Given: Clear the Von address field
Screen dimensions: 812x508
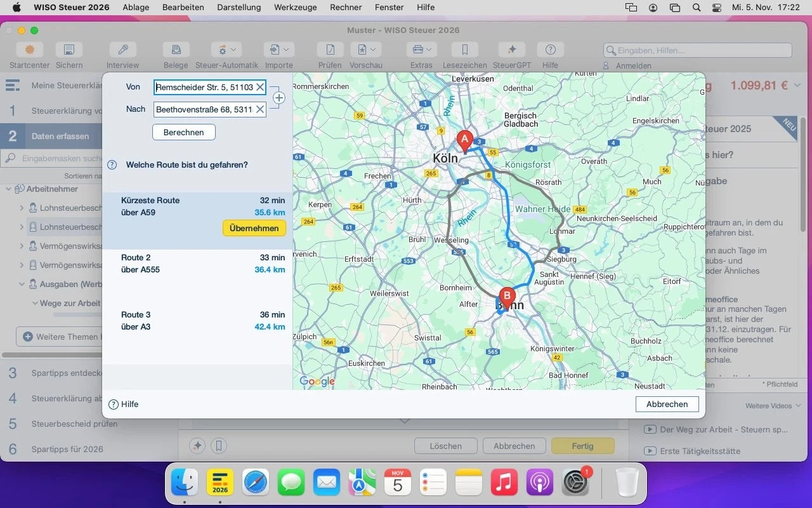Looking at the screenshot, I should click(x=259, y=88).
